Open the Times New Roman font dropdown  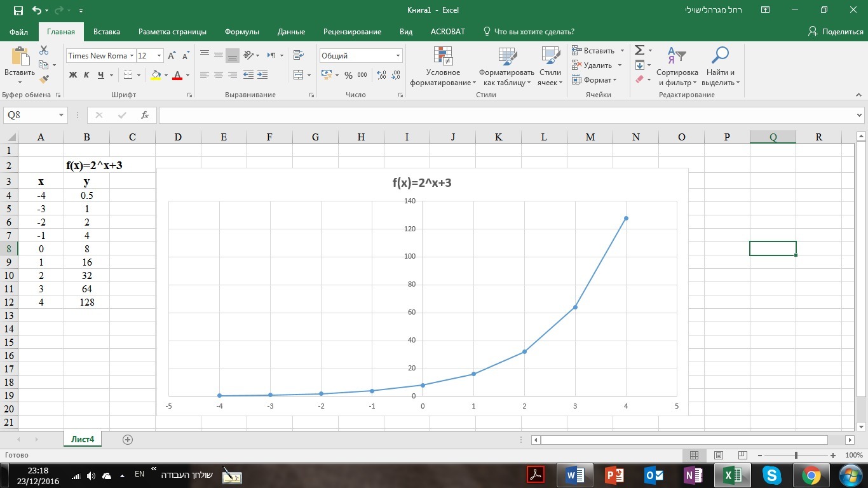pos(132,56)
